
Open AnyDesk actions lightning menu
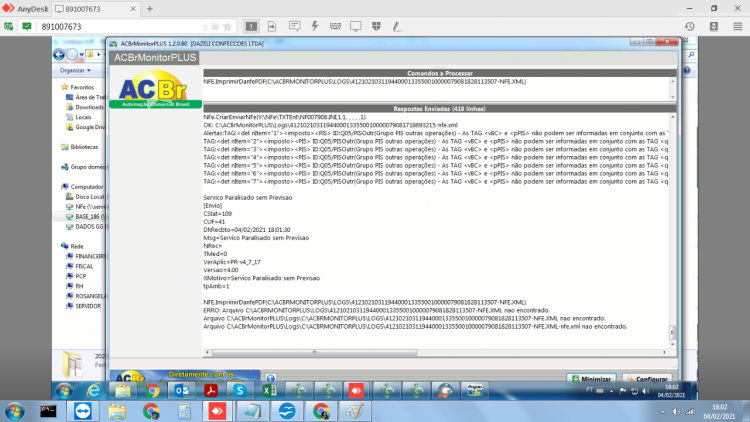(315, 26)
